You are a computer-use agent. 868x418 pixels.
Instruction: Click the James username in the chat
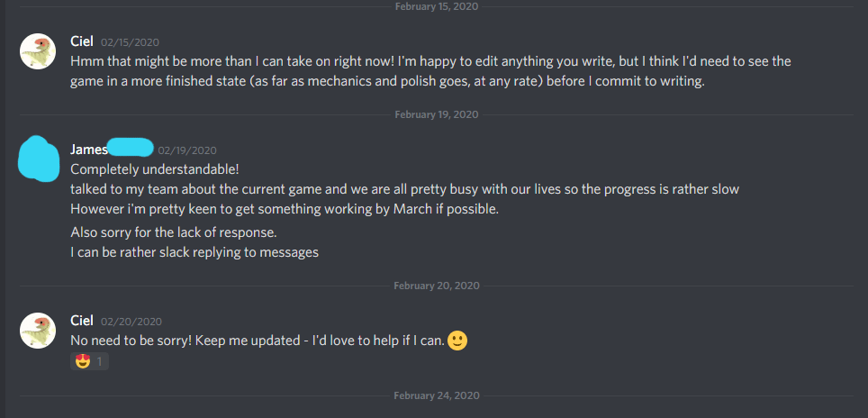pyautogui.click(x=88, y=150)
